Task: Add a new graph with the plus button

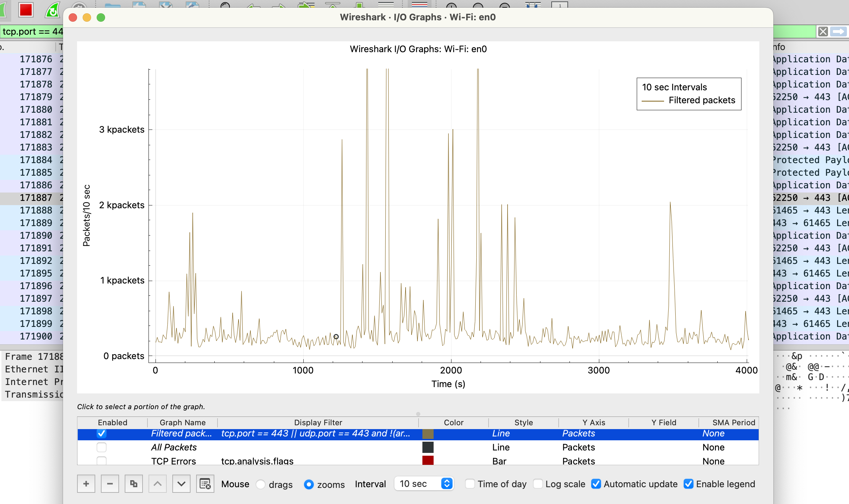Action: click(x=86, y=484)
